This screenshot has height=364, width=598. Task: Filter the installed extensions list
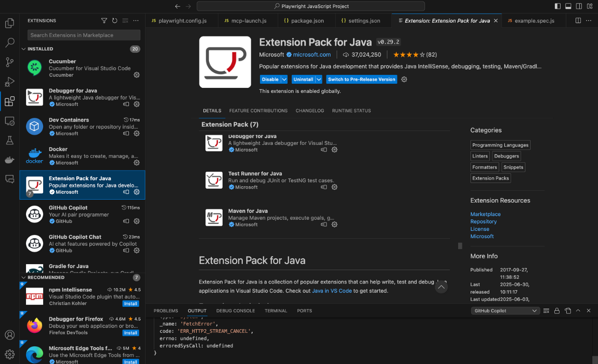click(x=104, y=20)
